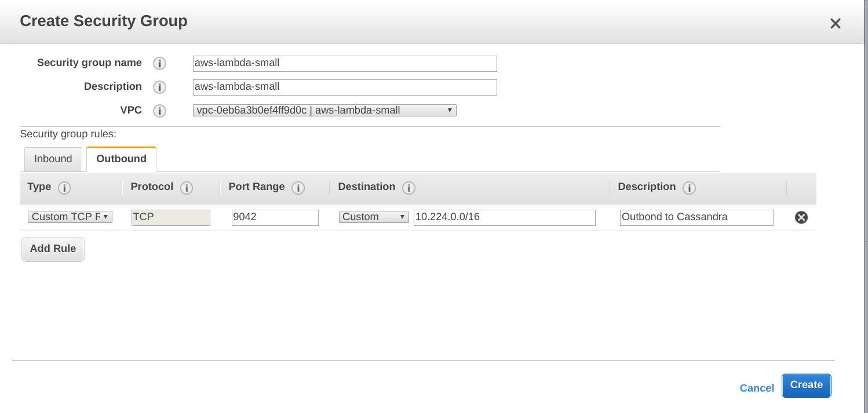Click info icon next to Security group name

(159, 63)
